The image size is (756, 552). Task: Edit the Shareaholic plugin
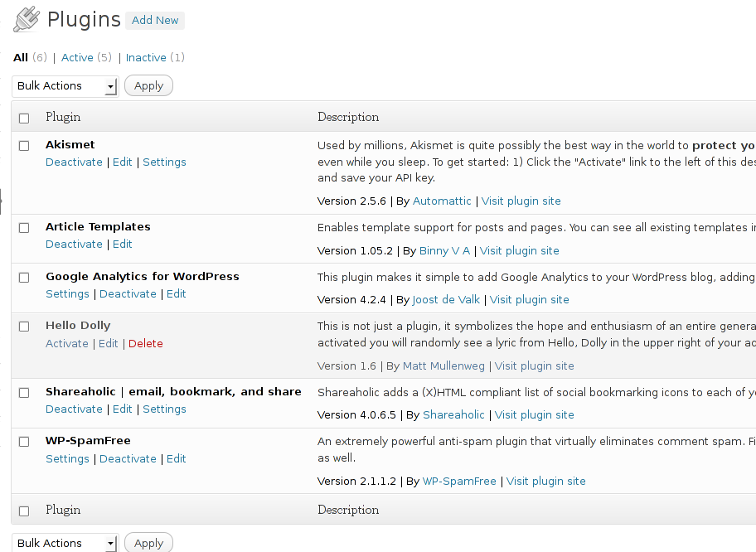click(122, 409)
